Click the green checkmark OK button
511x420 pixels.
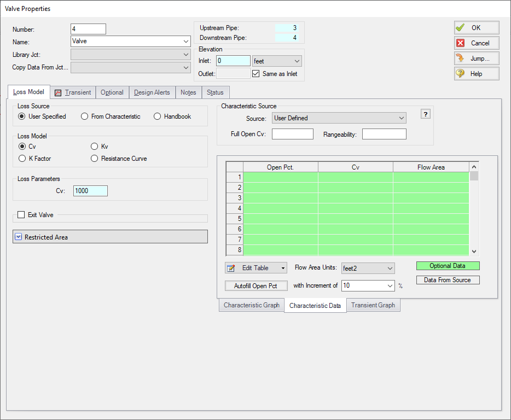476,28
